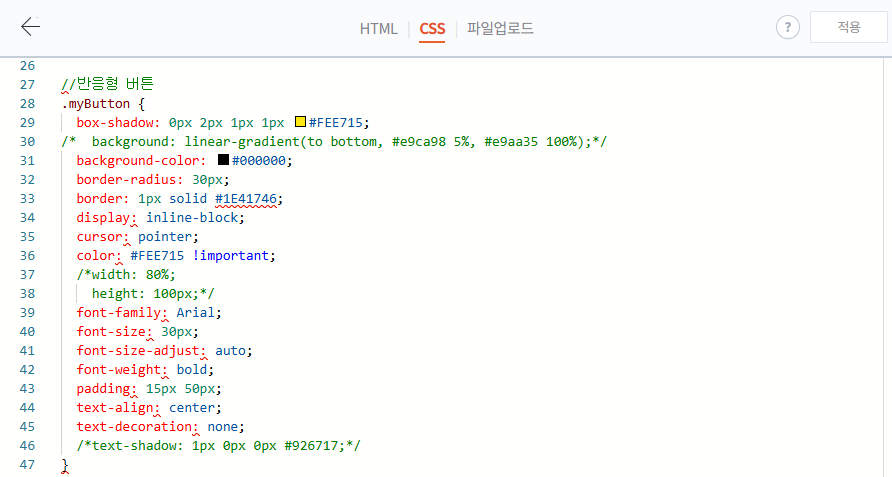The image size is (892, 477).
Task: Click the commented text-shadow line
Action: click(x=218, y=446)
